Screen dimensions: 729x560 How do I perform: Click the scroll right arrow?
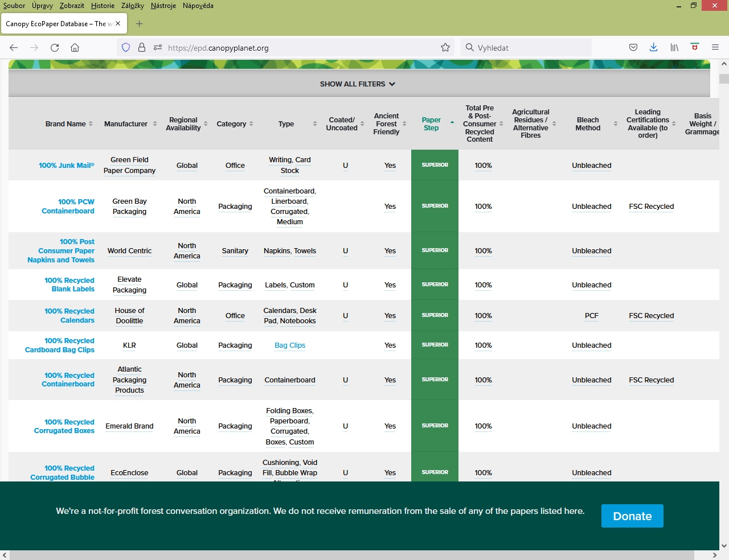715,555
